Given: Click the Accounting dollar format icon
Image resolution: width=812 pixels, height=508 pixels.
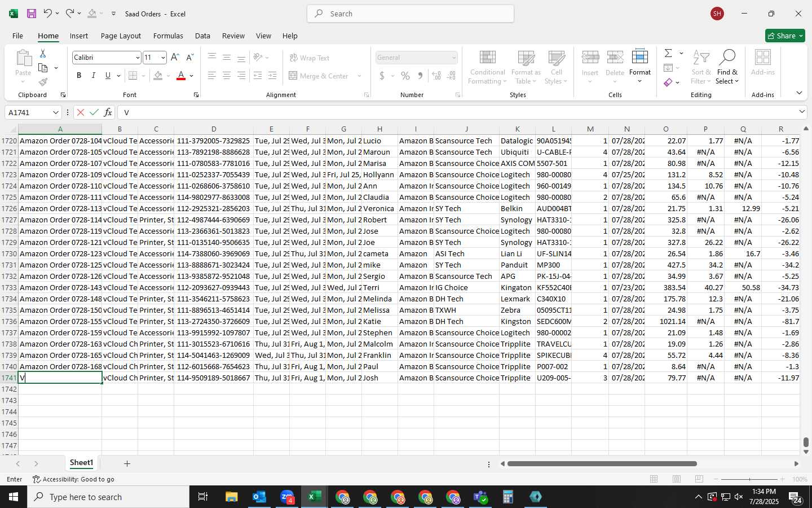Looking at the screenshot, I should point(382,76).
